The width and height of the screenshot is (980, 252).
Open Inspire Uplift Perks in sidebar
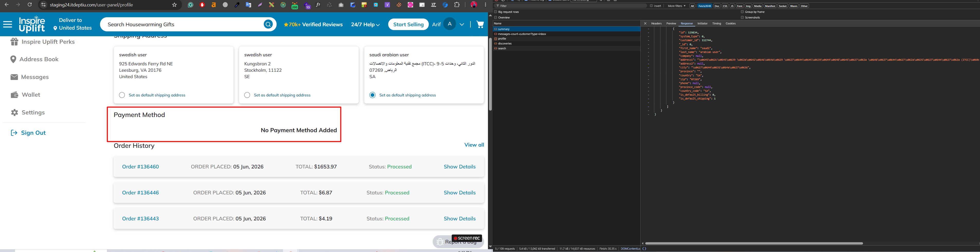coord(43,42)
